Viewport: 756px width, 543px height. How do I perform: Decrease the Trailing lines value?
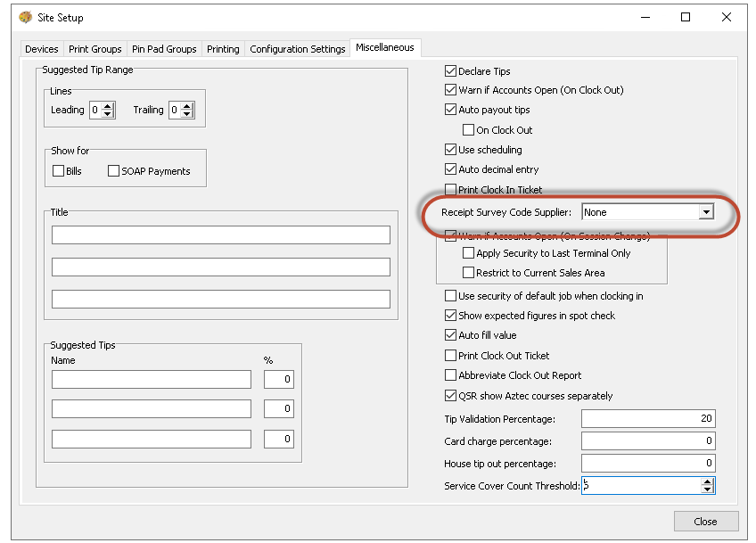[187, 114]
